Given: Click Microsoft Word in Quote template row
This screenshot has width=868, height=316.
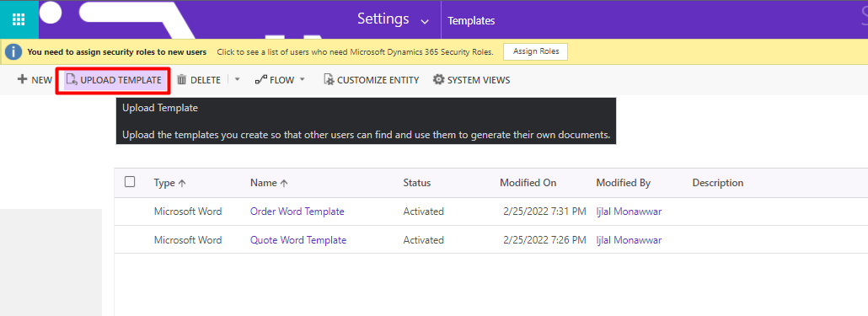Looking at the screenshot, I should click(188, 240).
